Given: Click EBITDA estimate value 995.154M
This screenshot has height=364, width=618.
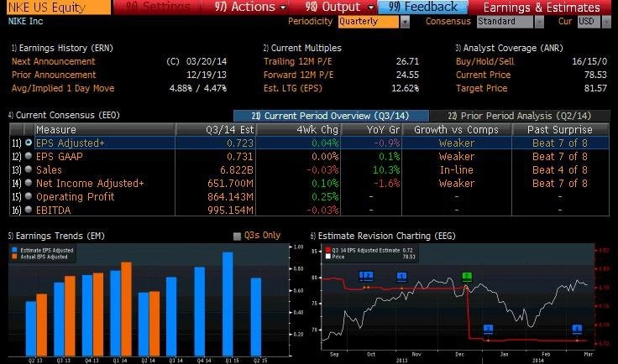Looking at the screenshot, I should pyautogui.click(x=231, y=211).
